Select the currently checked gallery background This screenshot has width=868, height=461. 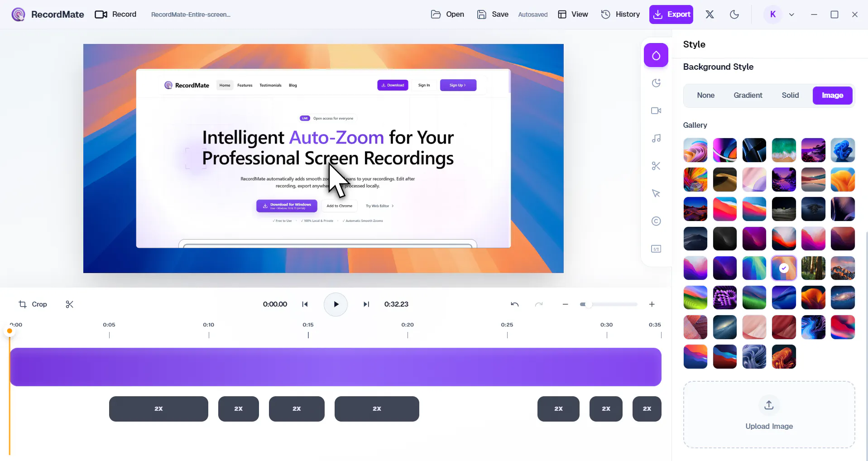pyautogui.click(x=784, y=268)
